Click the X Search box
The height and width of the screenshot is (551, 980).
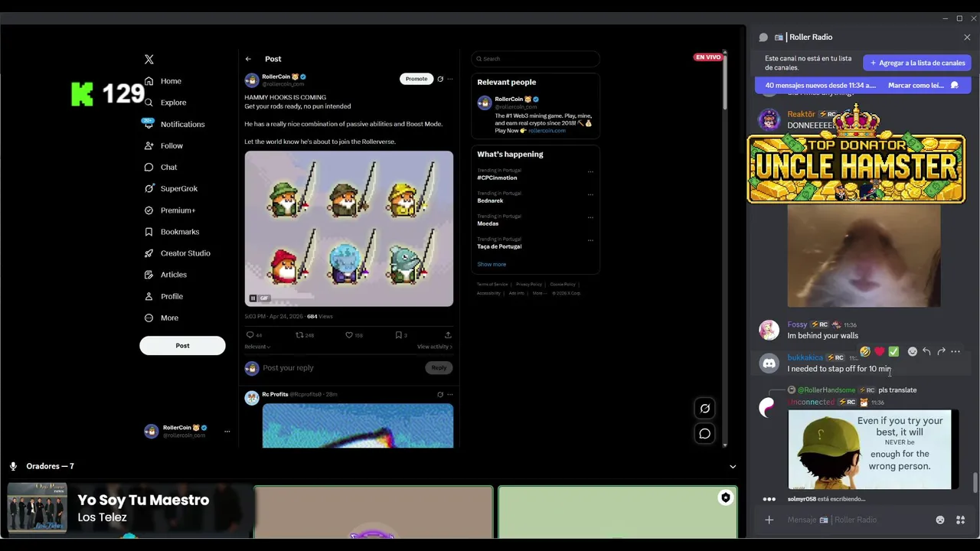[535, 59]
